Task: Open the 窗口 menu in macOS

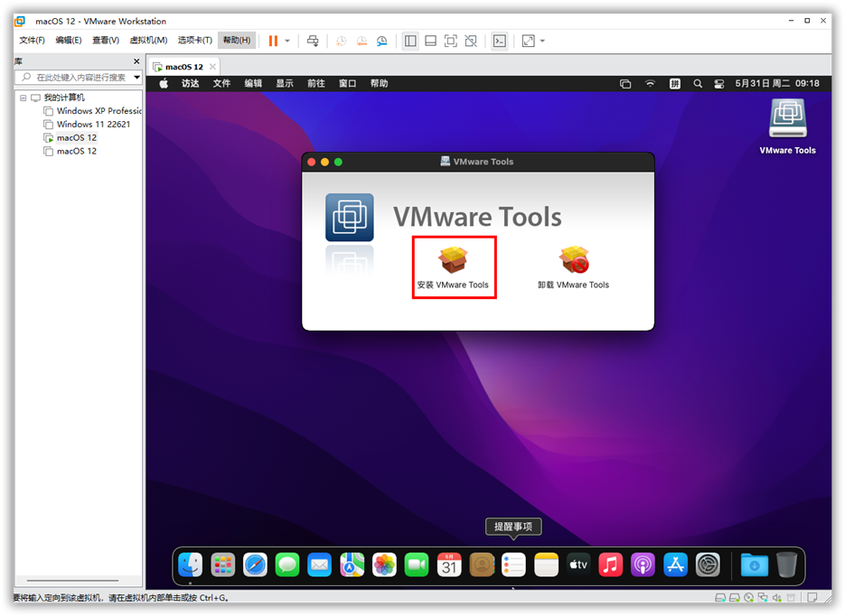Action: click(348, 83)
